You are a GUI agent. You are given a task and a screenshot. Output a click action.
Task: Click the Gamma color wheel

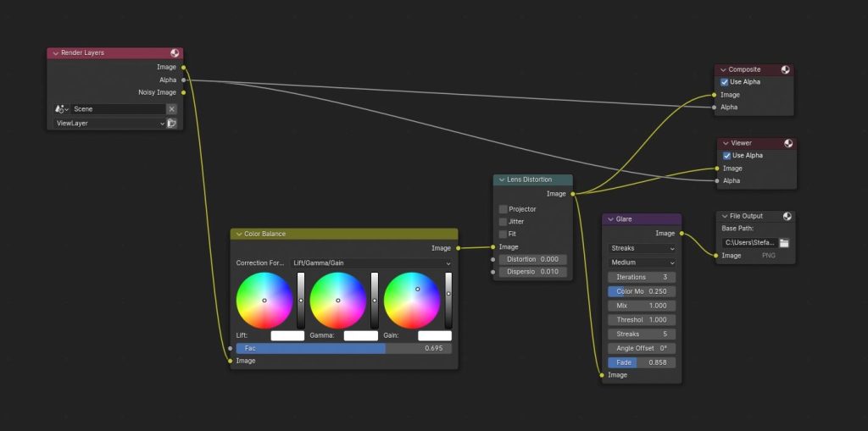(337, 301)
